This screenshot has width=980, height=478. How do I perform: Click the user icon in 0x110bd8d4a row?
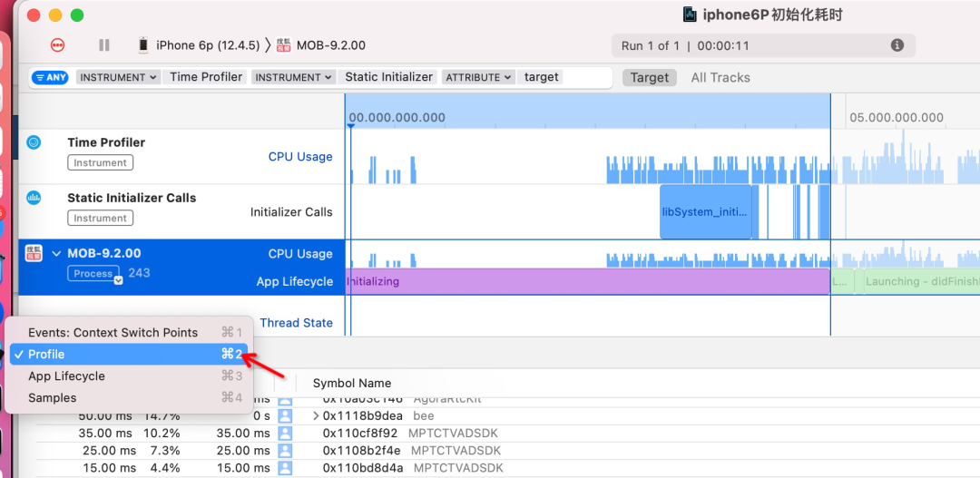286,468
